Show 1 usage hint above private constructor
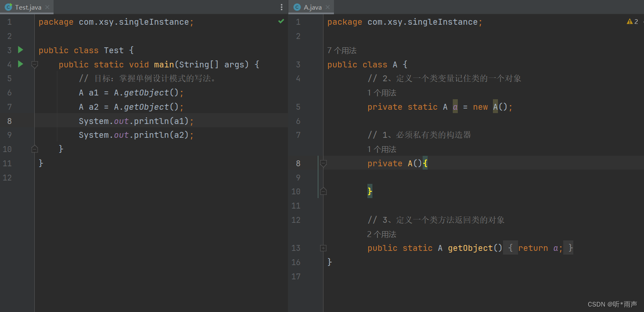 click(x=382, y=150)
